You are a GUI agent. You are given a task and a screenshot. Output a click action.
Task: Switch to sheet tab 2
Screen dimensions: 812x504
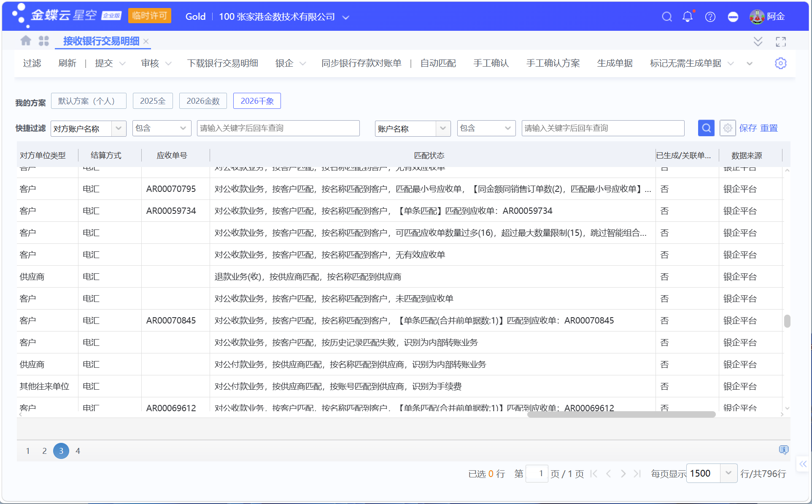click(x=44, y=451)
